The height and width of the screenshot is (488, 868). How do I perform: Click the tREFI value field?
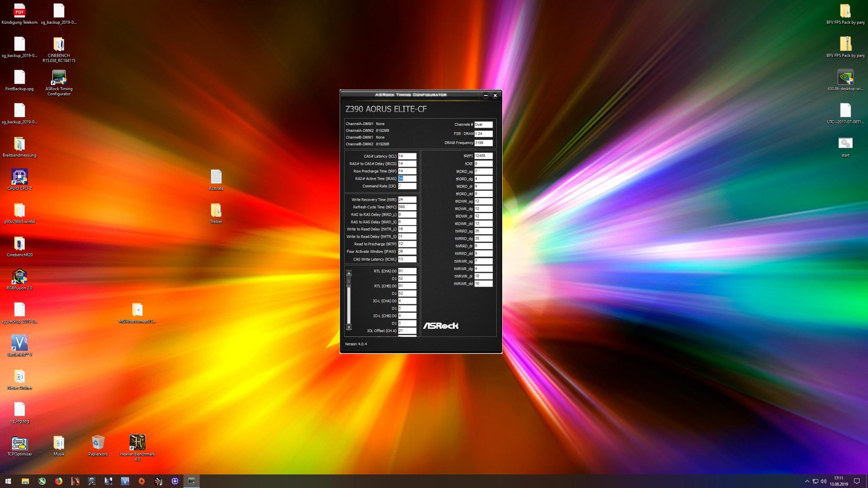[x=483, y=156]
